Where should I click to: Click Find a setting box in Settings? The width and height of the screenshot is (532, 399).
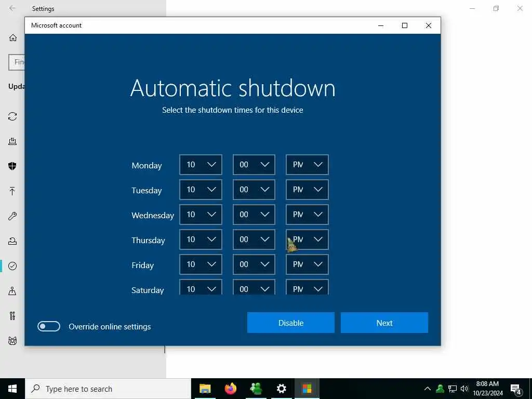point(17,62)
